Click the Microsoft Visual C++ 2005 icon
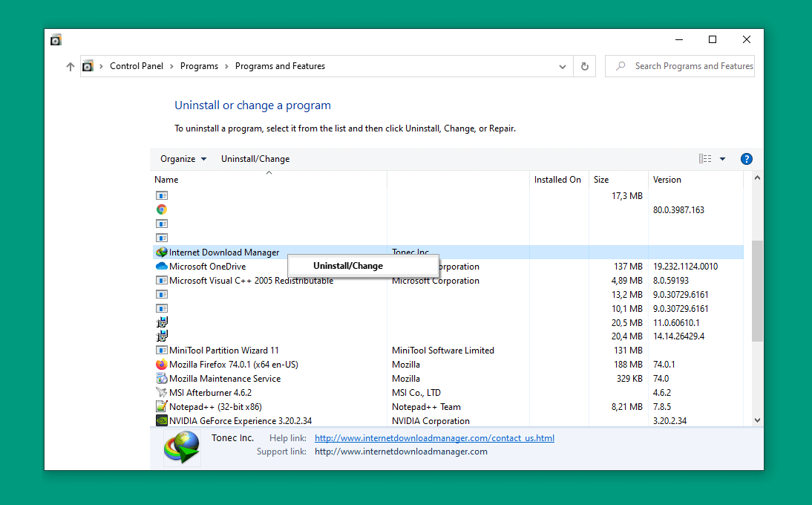Viewport: 812px width, 505px height. coord(162,280)
